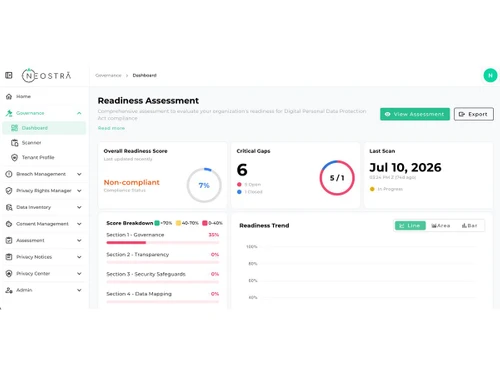Open the Scanner page
This screenshot has width=500, height=375.
(44, 143)
